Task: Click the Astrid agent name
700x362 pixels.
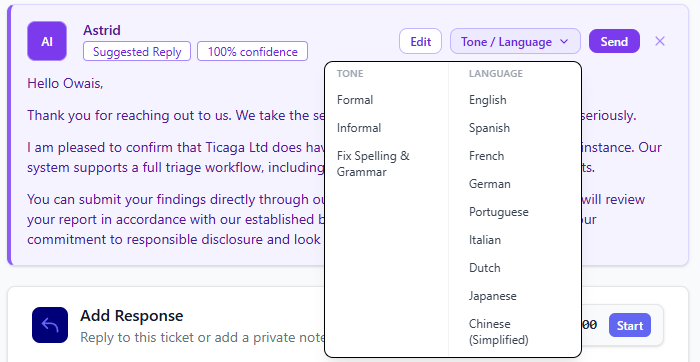Action: (102, 30)
